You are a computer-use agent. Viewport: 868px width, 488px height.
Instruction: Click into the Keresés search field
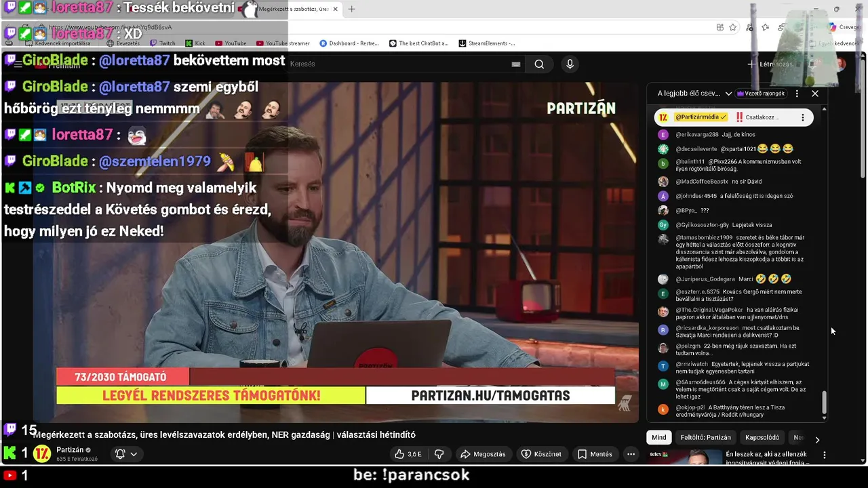pyautogui.click(x=400, y=64)
